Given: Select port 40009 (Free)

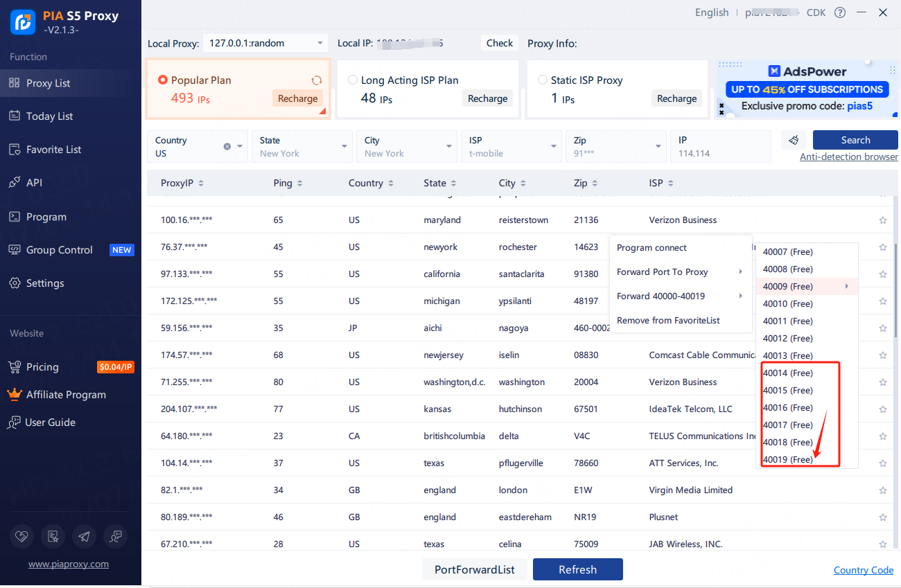Looking at the screenshot, I should click(807, 287).
